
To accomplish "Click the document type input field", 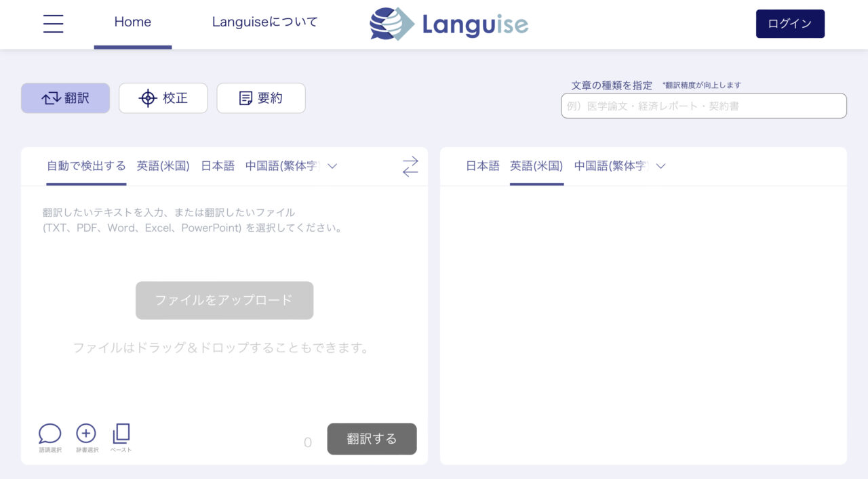I will [x=703, y=106].
